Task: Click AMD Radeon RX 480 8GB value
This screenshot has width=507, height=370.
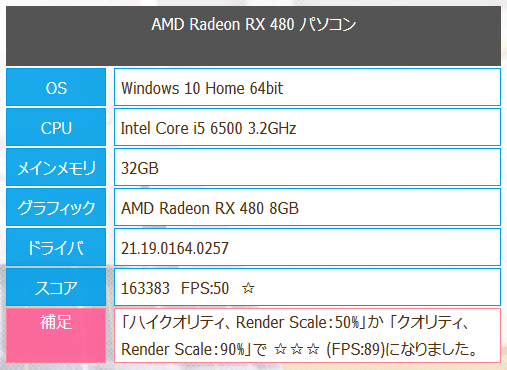Action: click(x=210, y=208)
